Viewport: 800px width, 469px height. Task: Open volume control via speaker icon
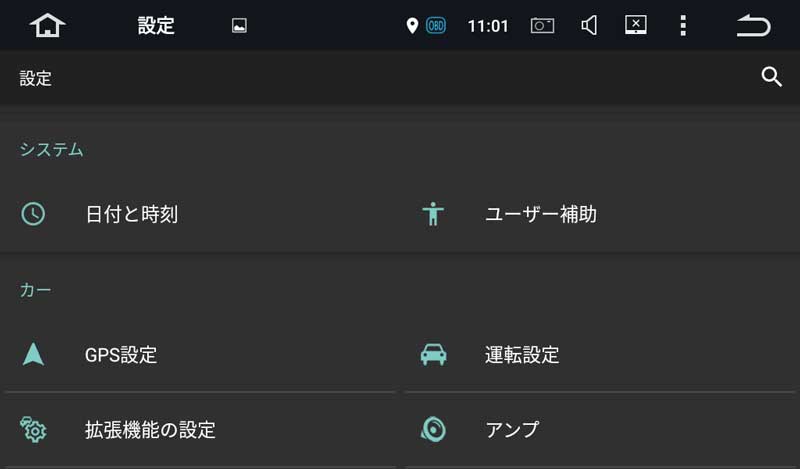click(x=589, y=26)
